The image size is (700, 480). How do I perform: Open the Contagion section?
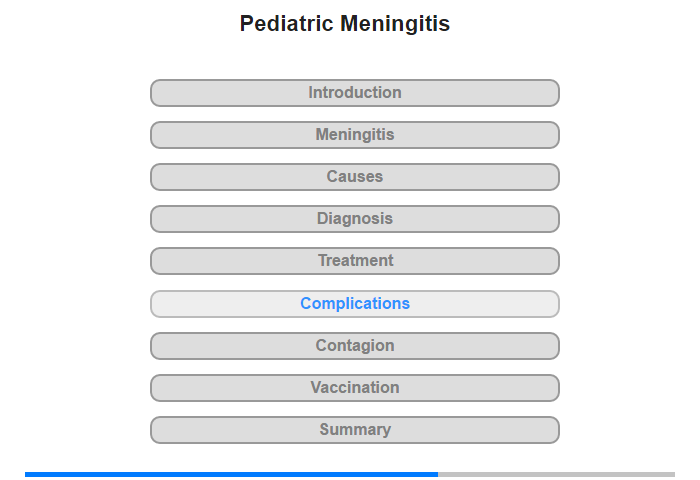[355, 346]
